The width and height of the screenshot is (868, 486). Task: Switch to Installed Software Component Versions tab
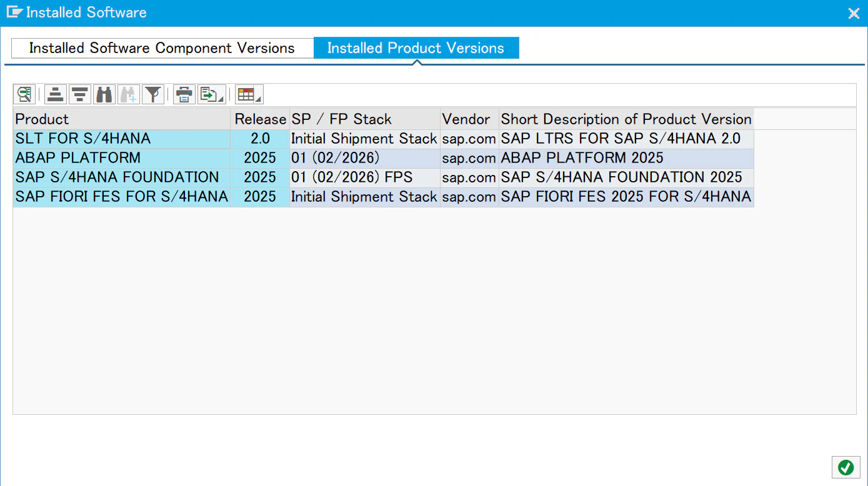162,49
